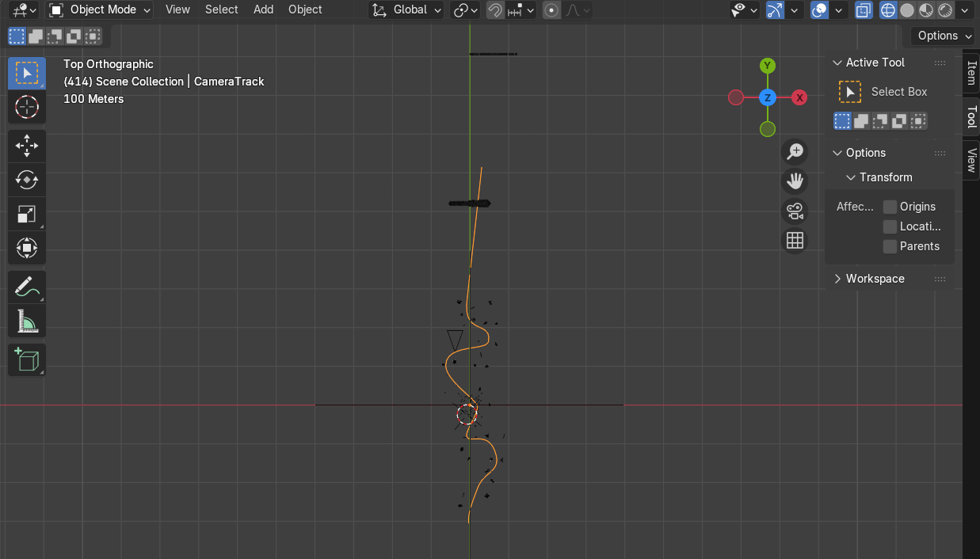
Task: Switch to Rendered viewport shading
Action: [945, 10]
